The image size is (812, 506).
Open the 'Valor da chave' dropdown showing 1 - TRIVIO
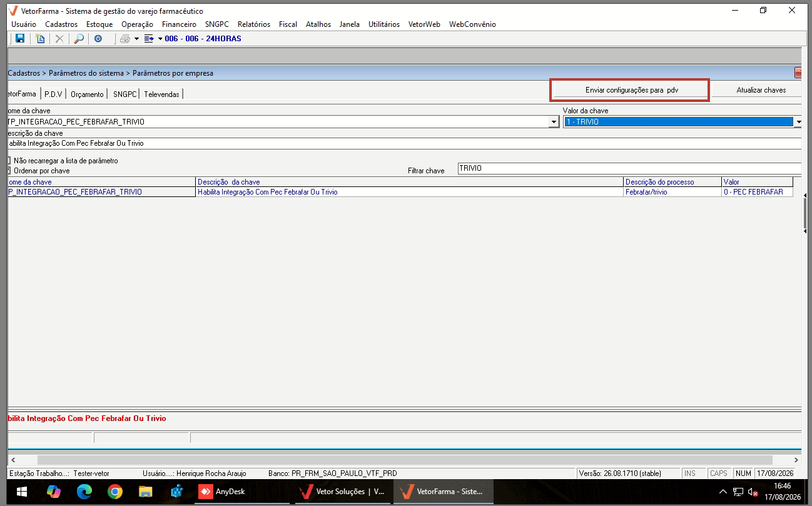pyautogui.click(x=798, y=122)
